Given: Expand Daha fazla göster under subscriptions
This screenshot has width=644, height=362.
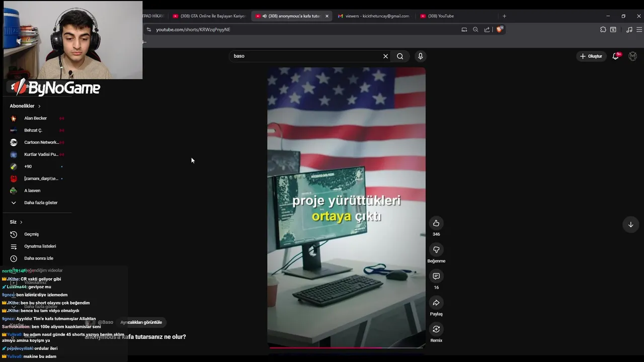Looking at the screenshot, I should tap(40, 203).
